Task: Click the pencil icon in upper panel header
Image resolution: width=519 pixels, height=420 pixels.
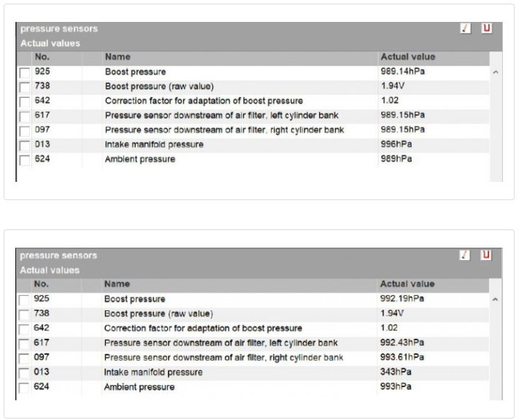Action: pyautogui.click(x=466, y=28)
